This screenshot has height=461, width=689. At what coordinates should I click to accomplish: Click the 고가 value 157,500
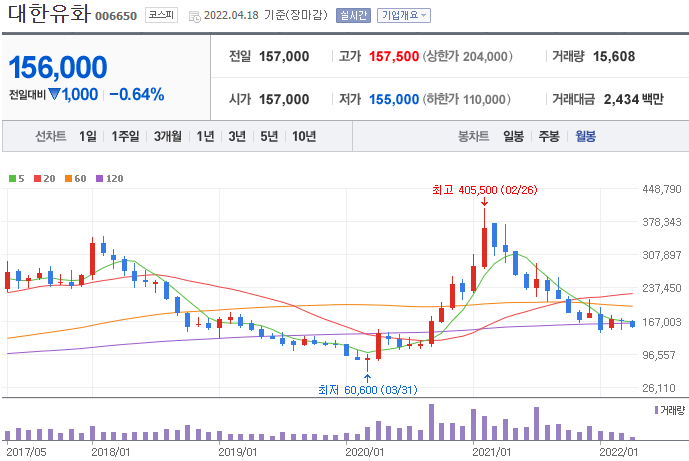coord(394,56)
